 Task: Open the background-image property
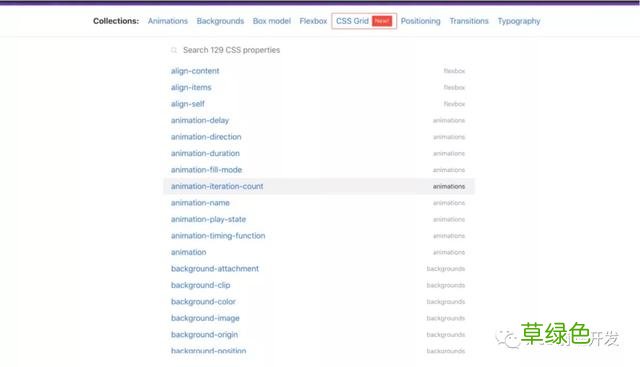[205, 318]
